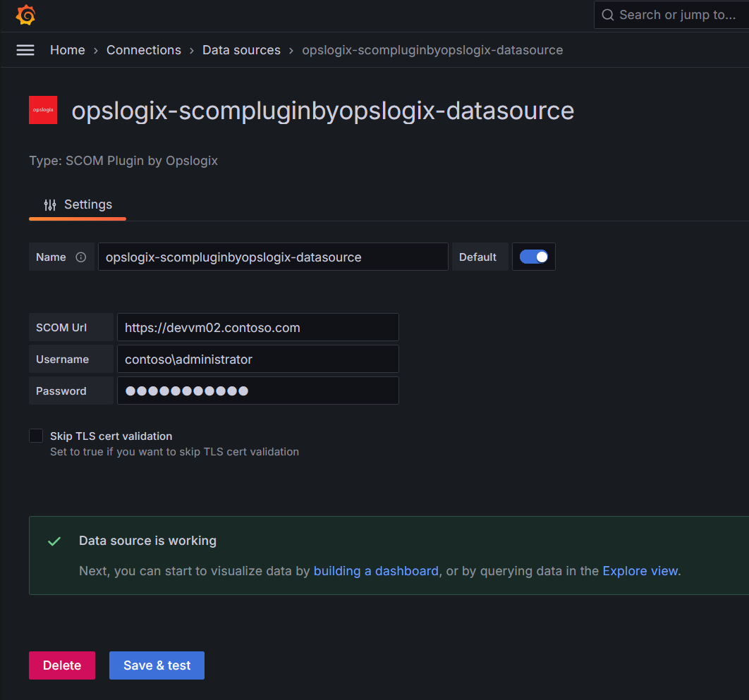Click the Delete button
Viewport: 749px width, 700px height.
pos(62,665)
